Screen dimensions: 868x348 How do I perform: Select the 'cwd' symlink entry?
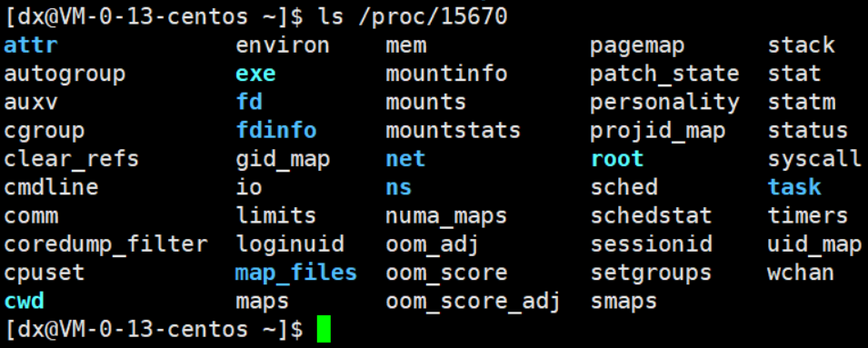[24, 302]
